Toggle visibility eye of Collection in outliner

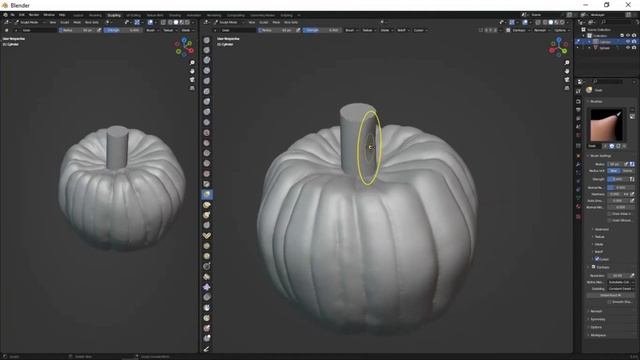point(628,36)
